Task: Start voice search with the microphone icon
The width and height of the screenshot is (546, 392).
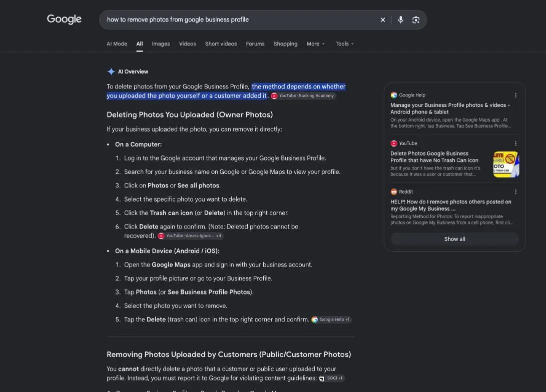Action: (x=401, y=20)
